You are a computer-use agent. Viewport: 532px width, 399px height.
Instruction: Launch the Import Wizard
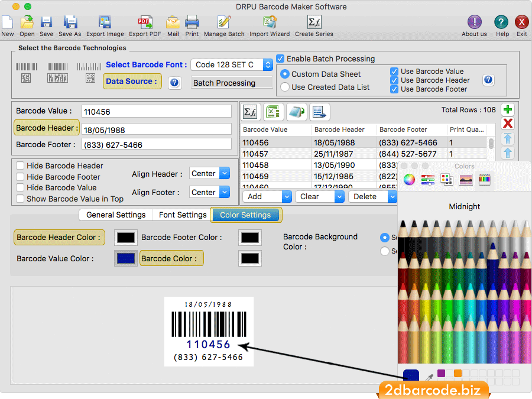click(270, 22)
